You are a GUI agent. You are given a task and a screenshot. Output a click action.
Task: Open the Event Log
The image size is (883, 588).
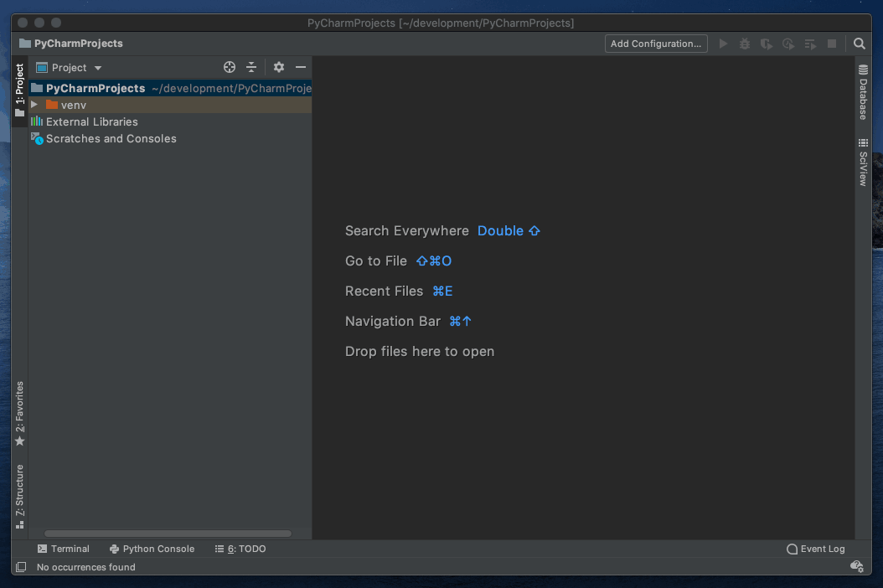click(x=815, y=549)
